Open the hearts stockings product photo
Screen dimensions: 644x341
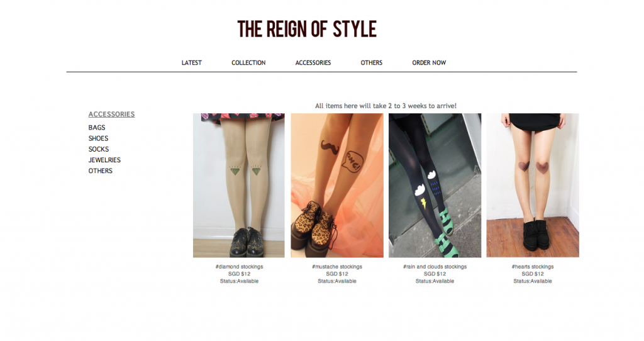tap(533, 186)
